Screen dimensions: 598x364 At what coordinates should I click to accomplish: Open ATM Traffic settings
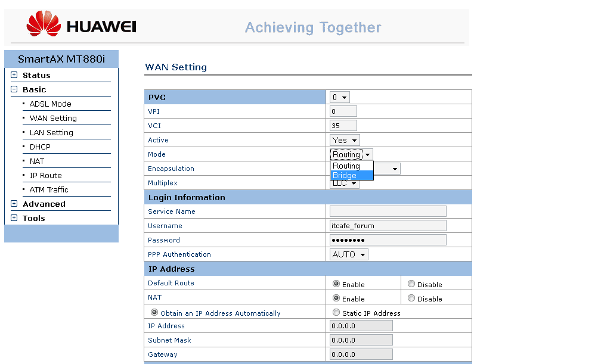pos(49,189)
